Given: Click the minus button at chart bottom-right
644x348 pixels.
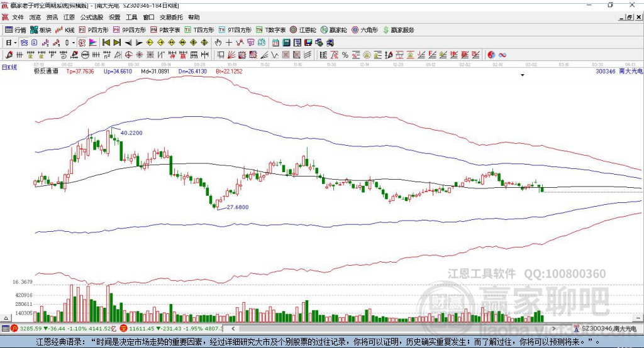Looking at the screenshot, I should pyautogui.click(x=638, y=318).
